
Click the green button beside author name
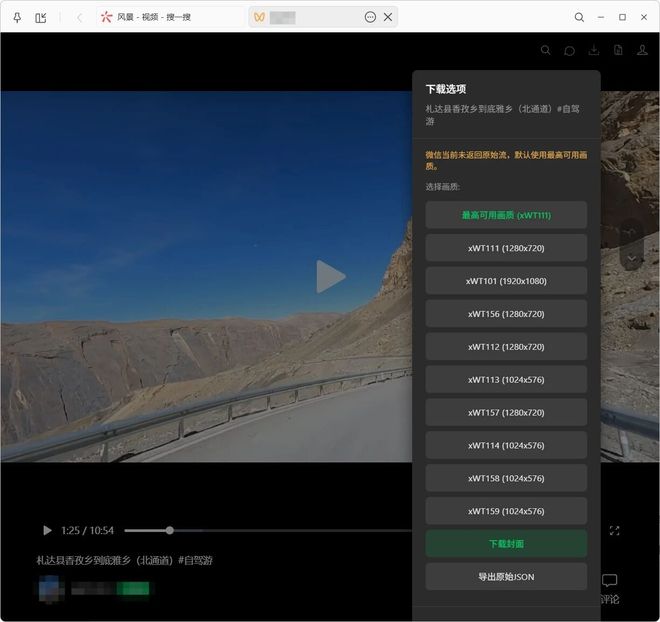tap(133, 588)
